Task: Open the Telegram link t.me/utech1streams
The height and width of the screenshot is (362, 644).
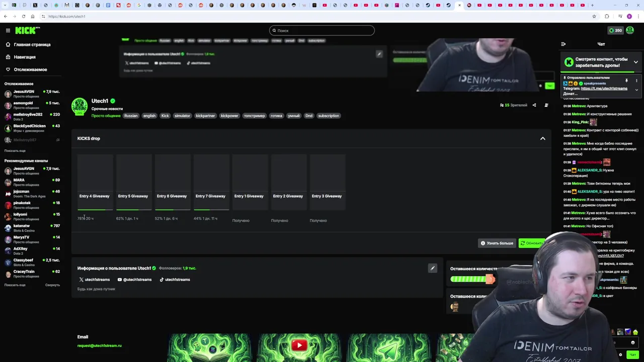Action: coord(604,88)
